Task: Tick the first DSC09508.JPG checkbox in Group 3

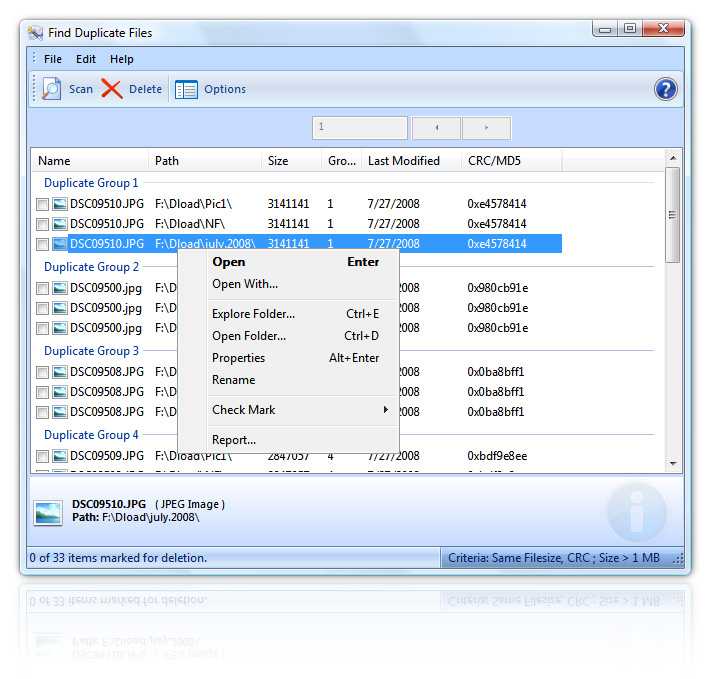Action: tap(43, 372)
